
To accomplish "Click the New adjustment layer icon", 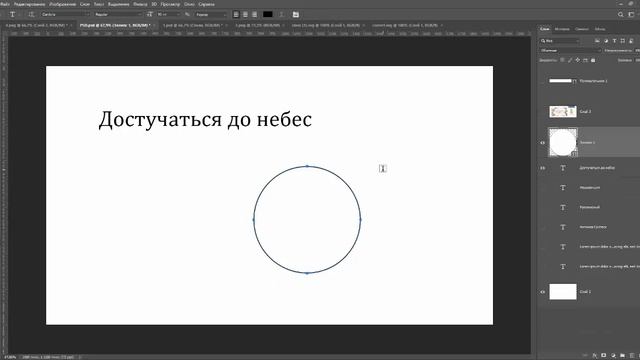I will (x=613, y=356).
